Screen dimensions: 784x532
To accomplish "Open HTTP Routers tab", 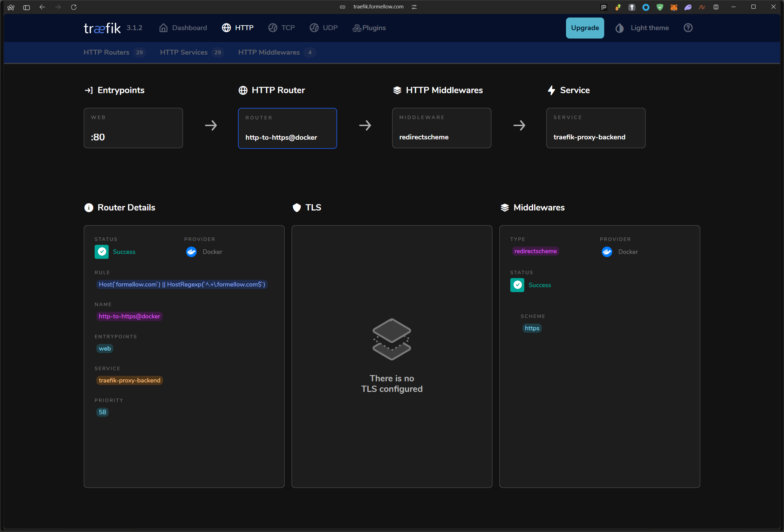I will [115, 53].
